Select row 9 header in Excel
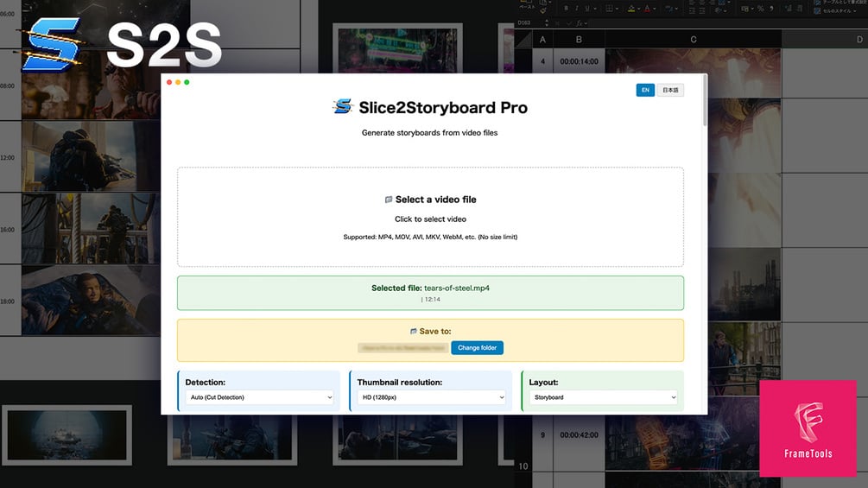Screen dimensions: 868x488 coord(542,435)
